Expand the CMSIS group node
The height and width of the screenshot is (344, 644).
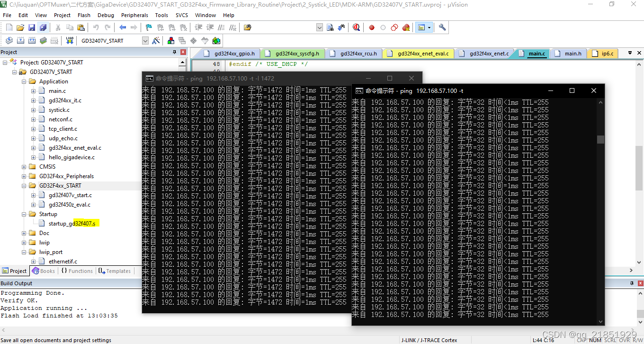(24, 167)
